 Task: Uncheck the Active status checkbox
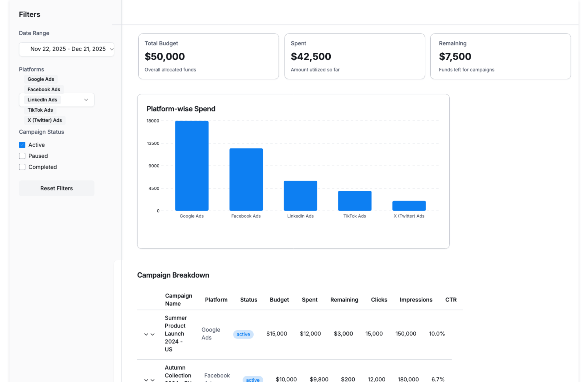pos(22,145)
